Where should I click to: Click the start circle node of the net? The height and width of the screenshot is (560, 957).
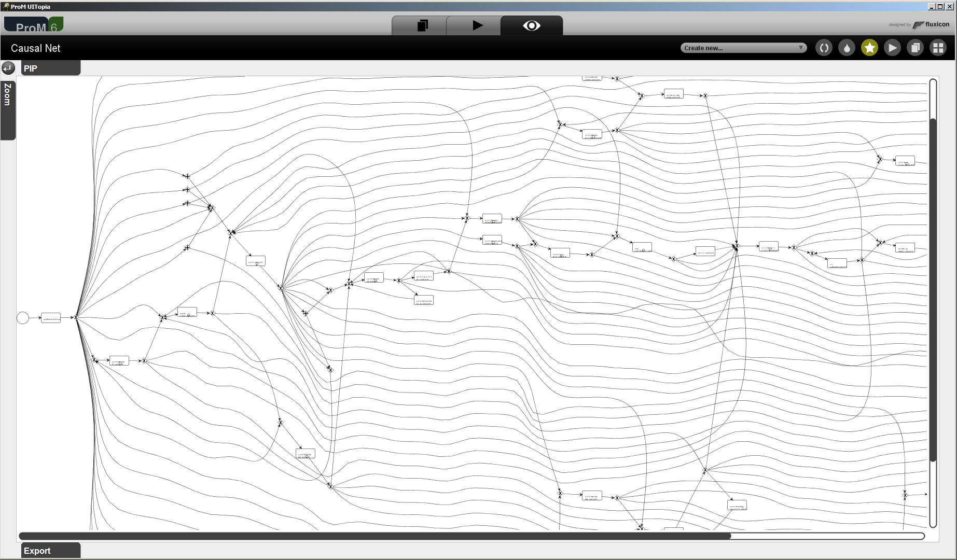[x=23, y=318]
